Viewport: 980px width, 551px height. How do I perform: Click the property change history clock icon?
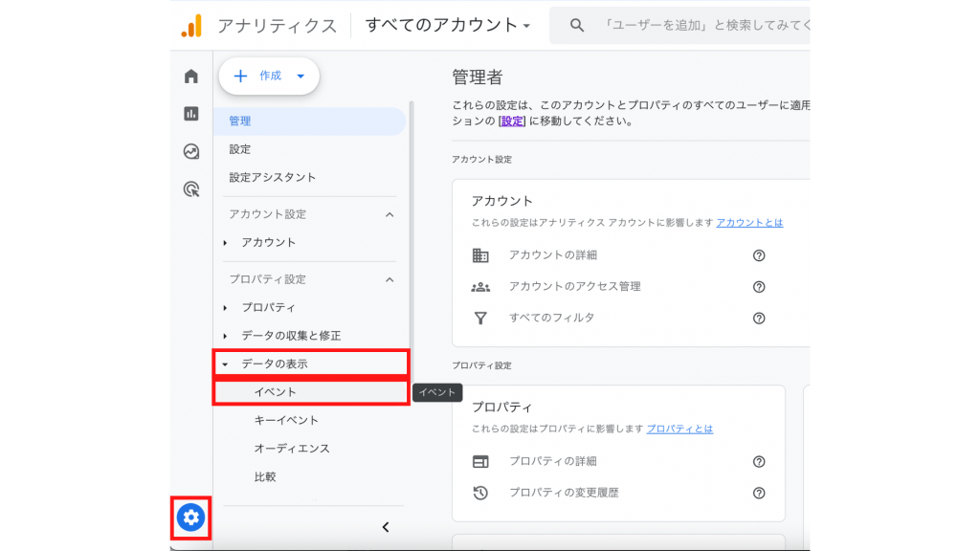(x=480, y=493)
